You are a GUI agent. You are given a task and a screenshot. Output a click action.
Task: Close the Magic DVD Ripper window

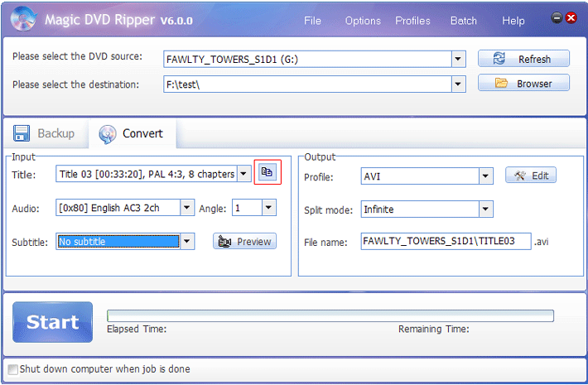point(571,17)
